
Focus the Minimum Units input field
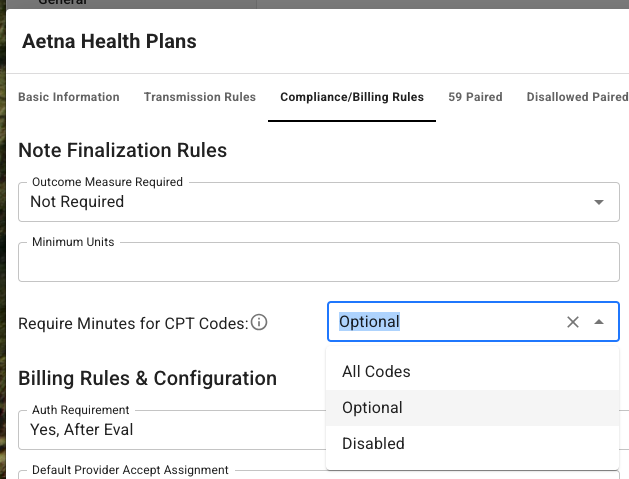pos(319,262)
